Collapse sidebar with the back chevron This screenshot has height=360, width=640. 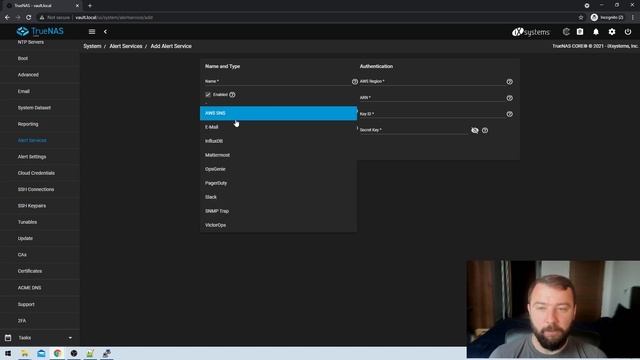105,31
